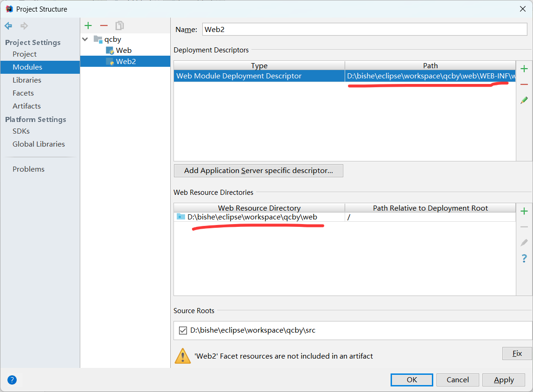
Task: Add a deployment descriptor with the green plus
Action: pos(524,69)
